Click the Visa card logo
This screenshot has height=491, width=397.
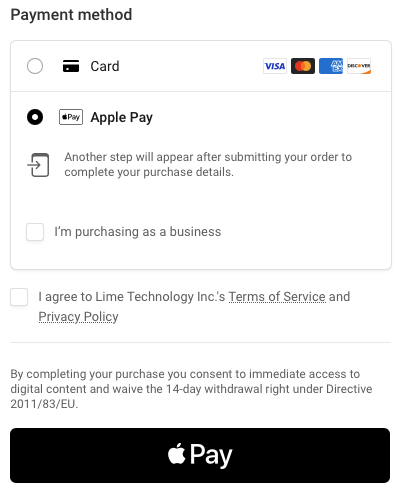point(275,66)
